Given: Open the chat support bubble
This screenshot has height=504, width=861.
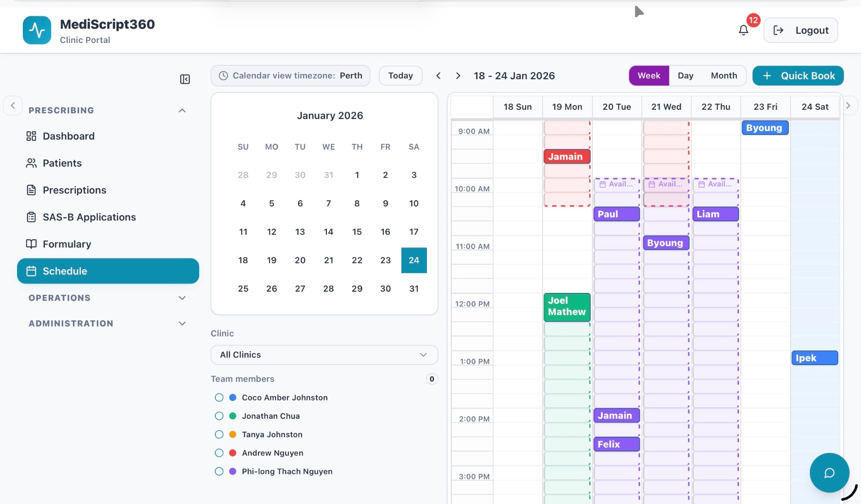Looking at the screenshot, I should pyautogui.click(x=829, y=473).
